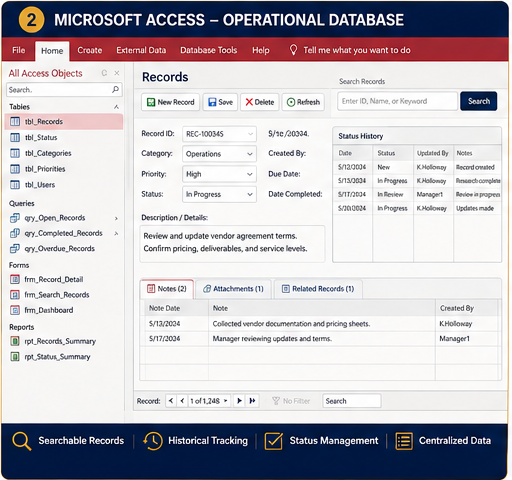Click the Delete button
Screen dimensions: 512x480
click(x=260, y=102)
